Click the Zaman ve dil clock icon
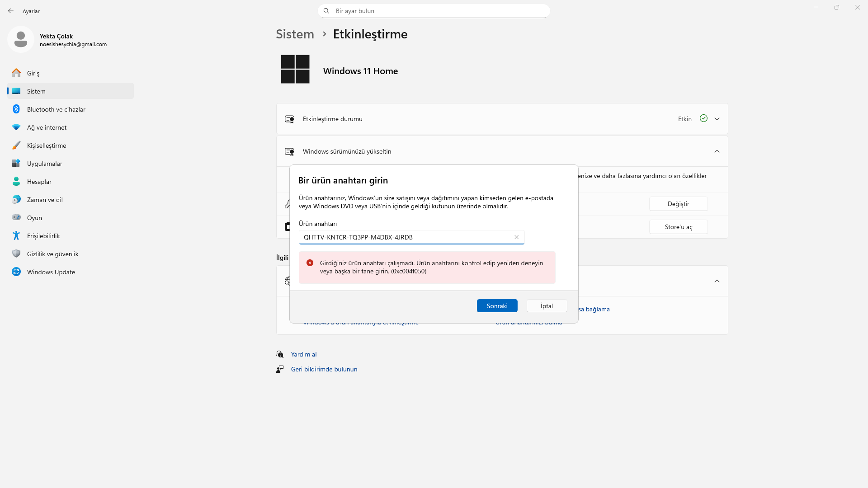Screen dimensions: 868x488 click(x=16, y=199)
